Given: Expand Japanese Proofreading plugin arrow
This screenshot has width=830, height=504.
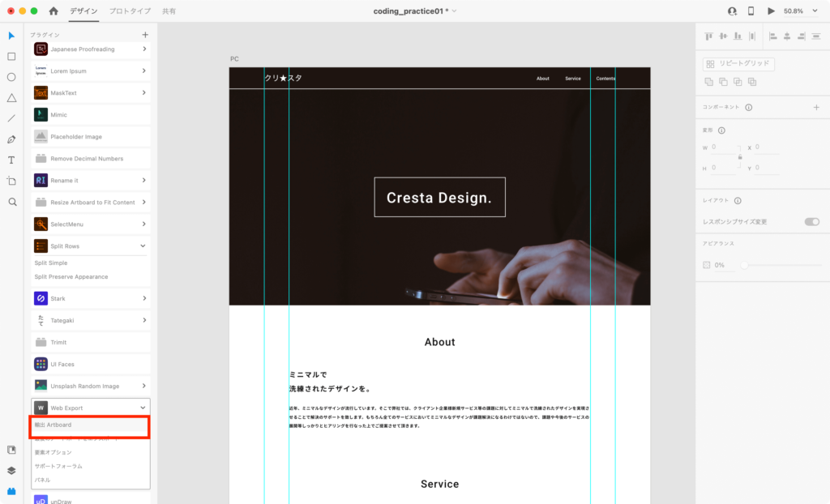Looking at the screenshot, I should click(144, 49).
